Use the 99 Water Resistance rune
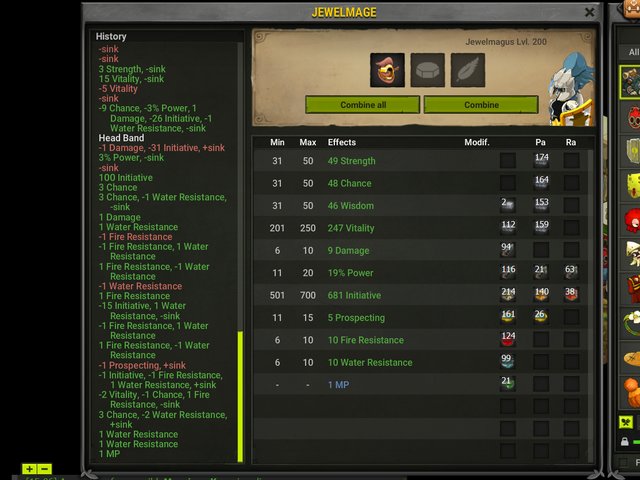Image resolution: width=640 pixels, height=480 pixels. coord(507,362)
